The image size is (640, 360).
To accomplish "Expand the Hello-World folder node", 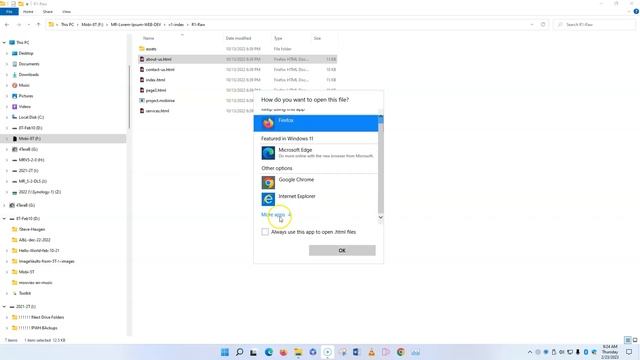I will [7, 251].
